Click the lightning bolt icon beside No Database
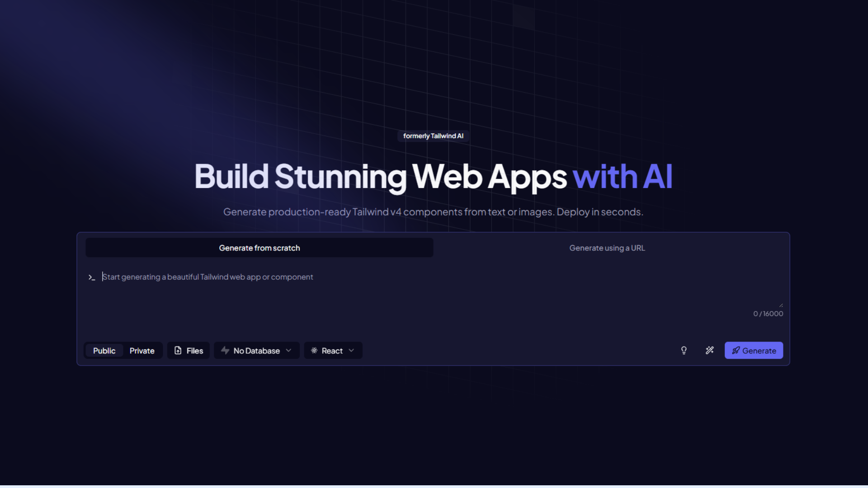This screenshot has width=868, height=488. point(226,350)
